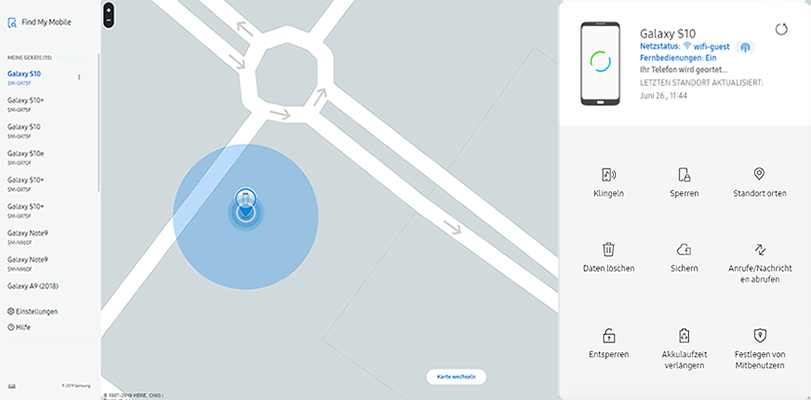This screenshot has height=400, width=811.
Task: Open Einstellungen settings
Action: pyautogui.click(x=33, y=312)
